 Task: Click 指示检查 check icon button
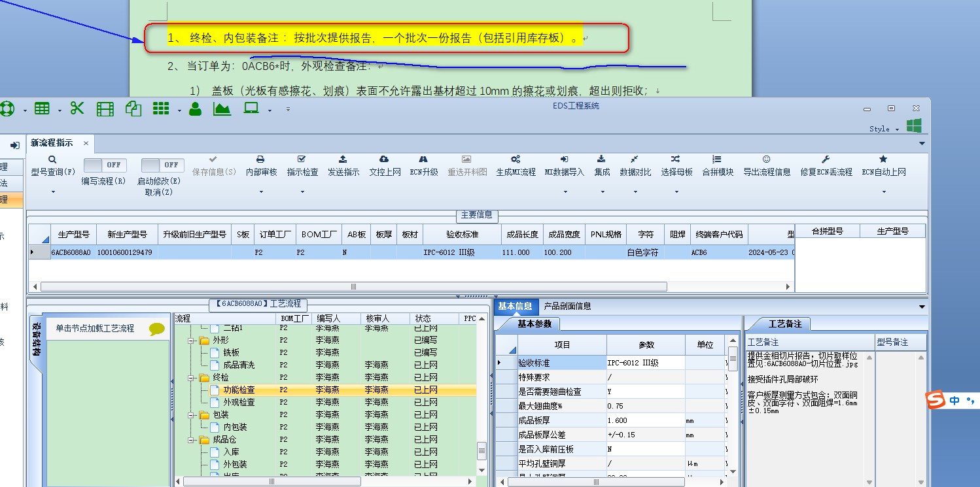302,166
